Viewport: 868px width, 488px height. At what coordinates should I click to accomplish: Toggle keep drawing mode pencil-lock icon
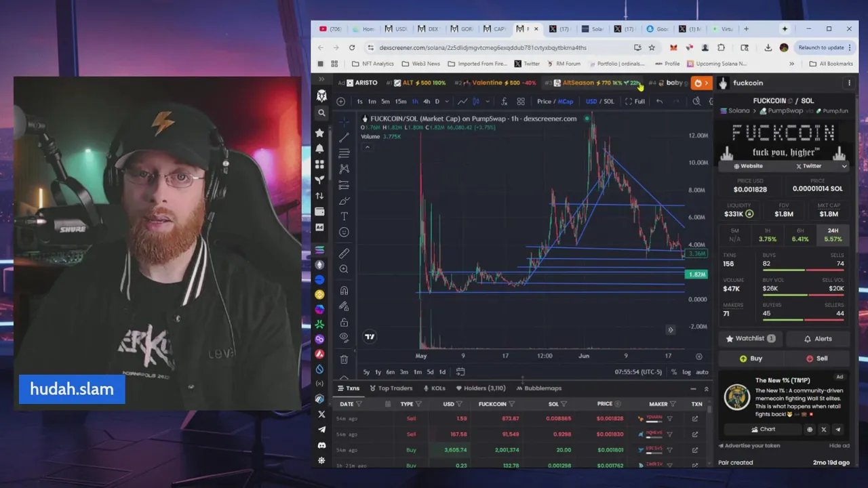point(344,306)
